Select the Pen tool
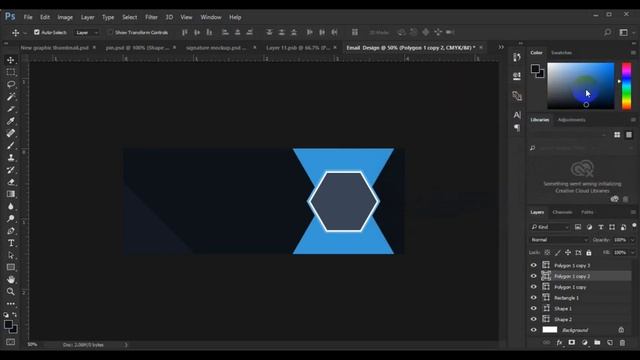 11,231
